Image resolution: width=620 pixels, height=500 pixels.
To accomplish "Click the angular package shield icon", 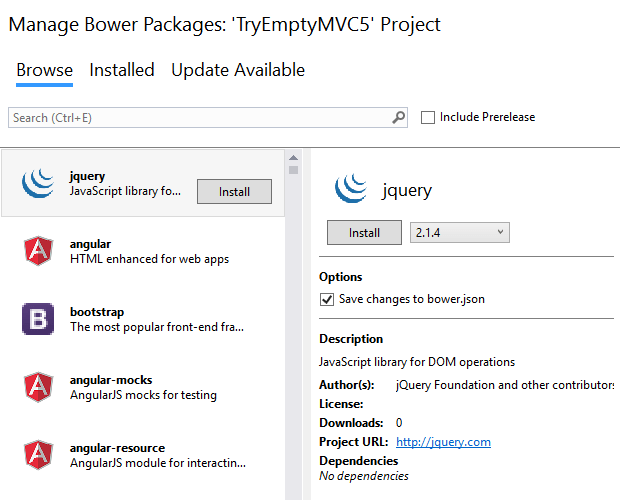I will coord(38,251).
